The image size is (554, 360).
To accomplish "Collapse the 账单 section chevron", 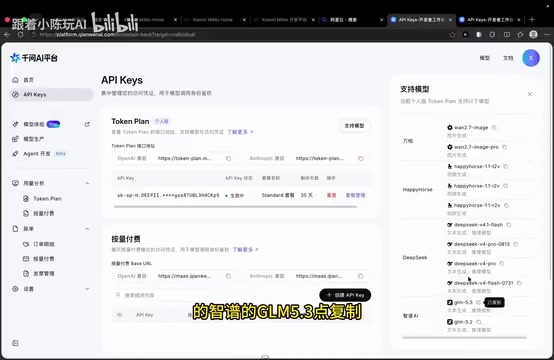I will pos(87,229).
